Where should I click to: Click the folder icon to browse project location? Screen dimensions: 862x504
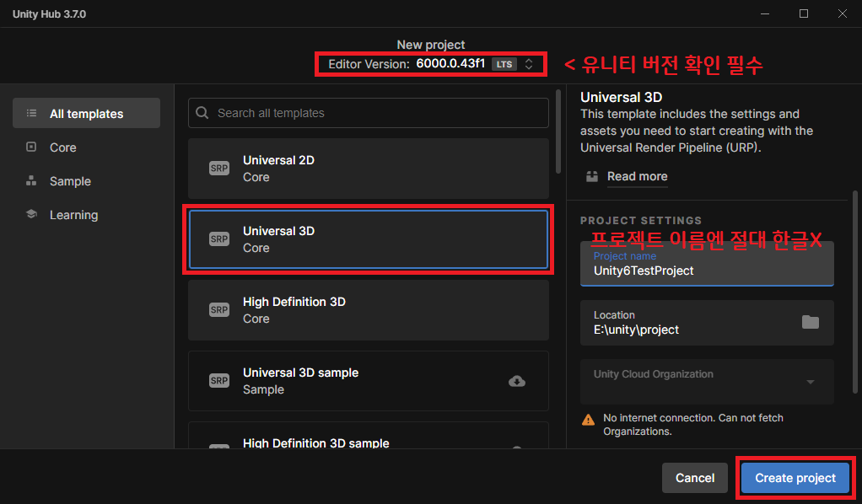[810, 322]
